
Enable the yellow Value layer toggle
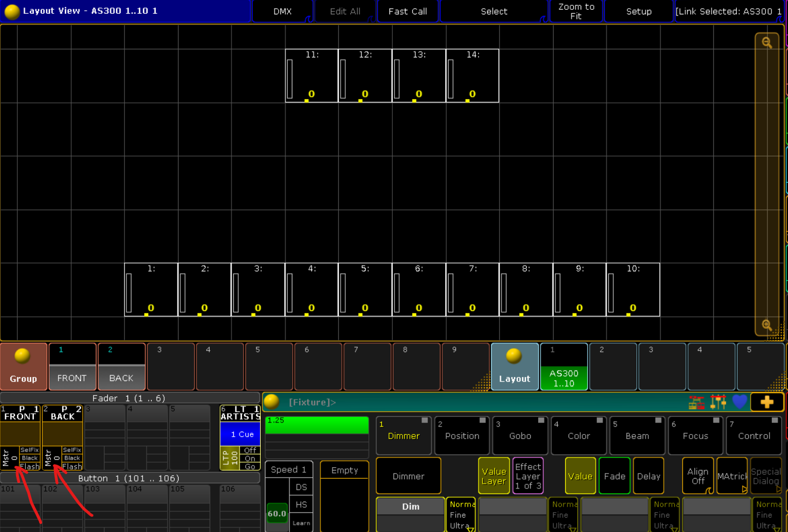click(x=580, y=476)
